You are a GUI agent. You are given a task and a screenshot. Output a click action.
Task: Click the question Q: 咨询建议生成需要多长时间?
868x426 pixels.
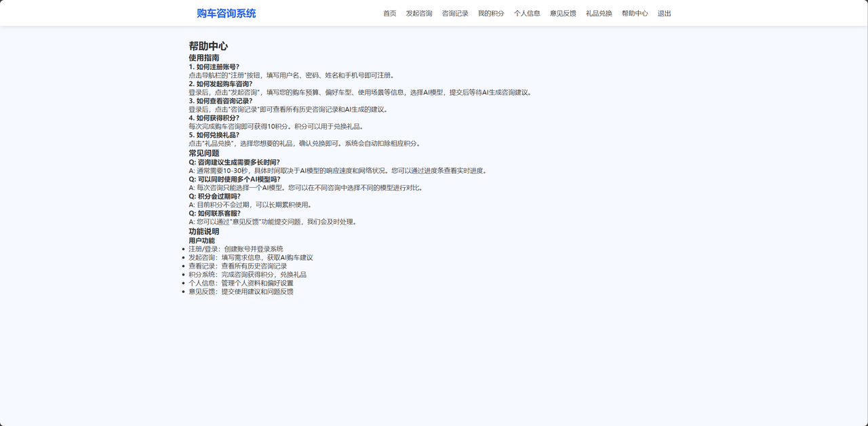point(234,162)
